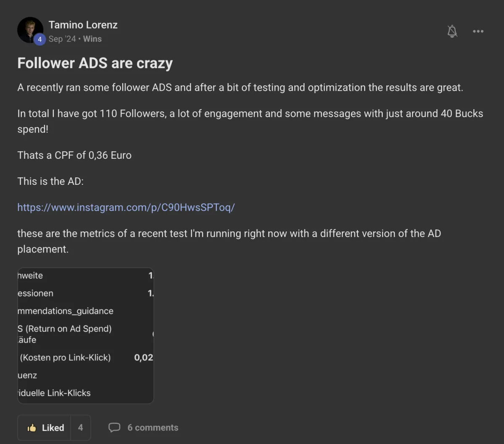Click the post title Follower ADS are crazy

pos(95,63)
